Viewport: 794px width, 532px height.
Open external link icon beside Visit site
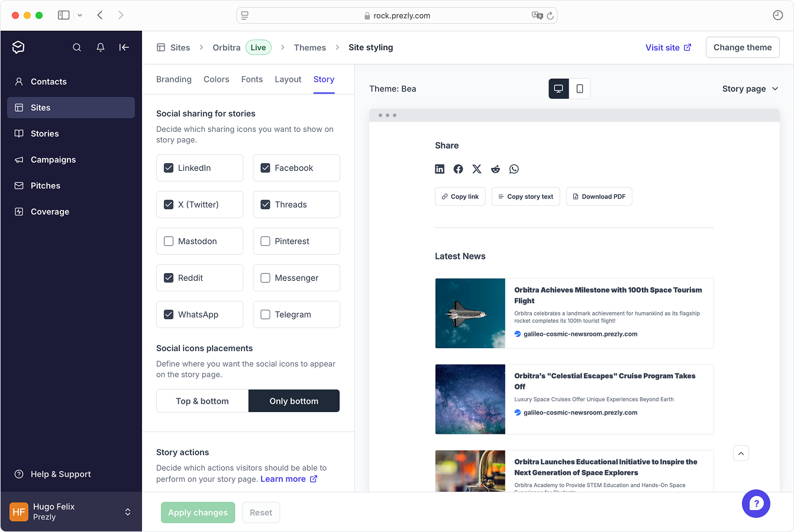click(688, 47)
